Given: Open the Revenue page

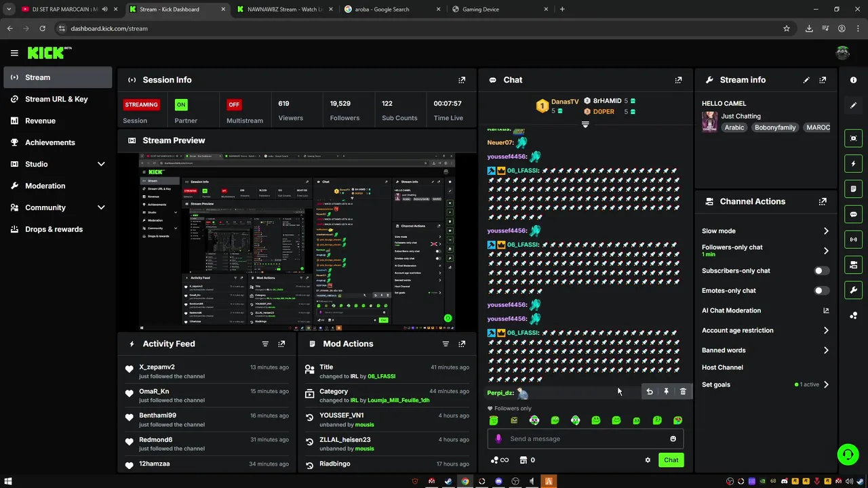Looking at the screenshot, I should coord(58,121).
